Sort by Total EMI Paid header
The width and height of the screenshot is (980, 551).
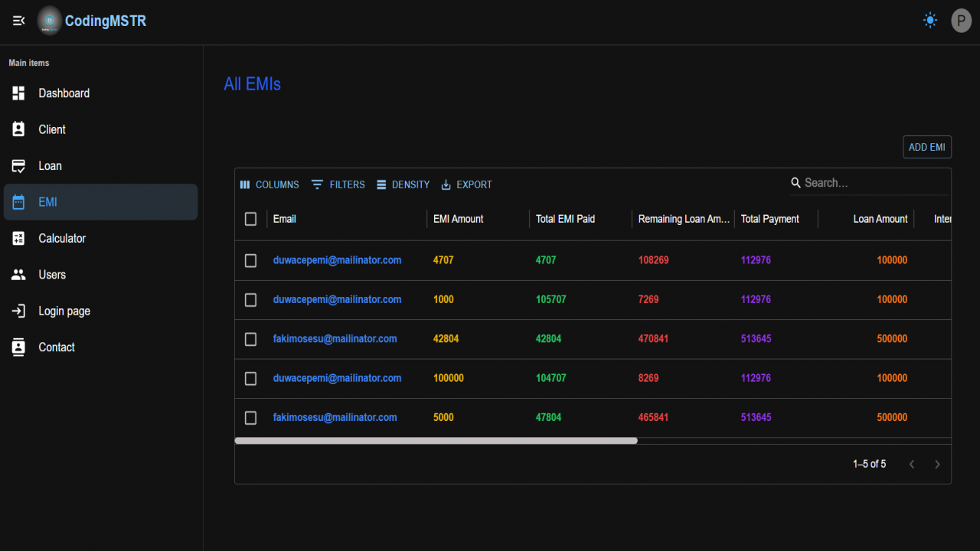click(x=565, y=219)
